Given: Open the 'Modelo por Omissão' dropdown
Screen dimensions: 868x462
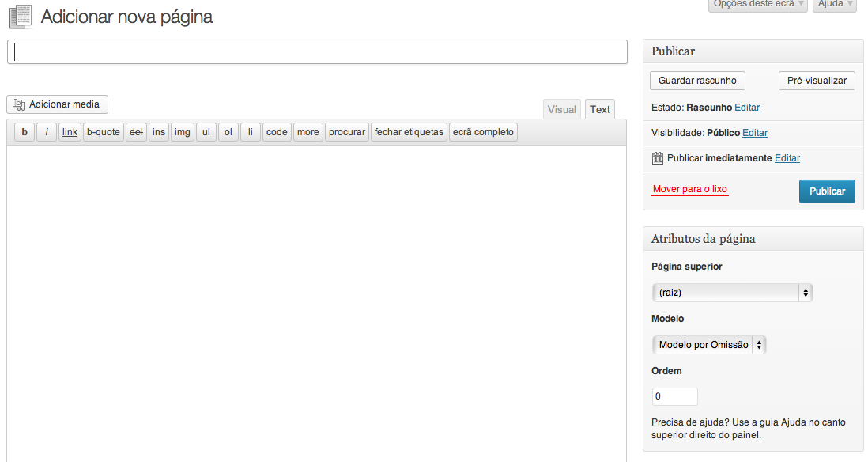Looking at the screenshot, I should (x=709, y=345).
